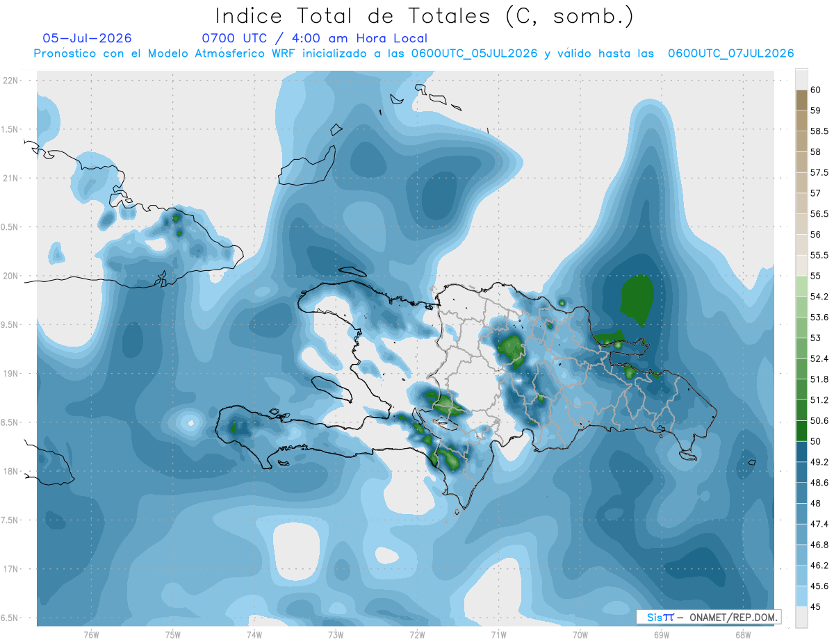Click the "75W" longitude label

click(173, 635)
